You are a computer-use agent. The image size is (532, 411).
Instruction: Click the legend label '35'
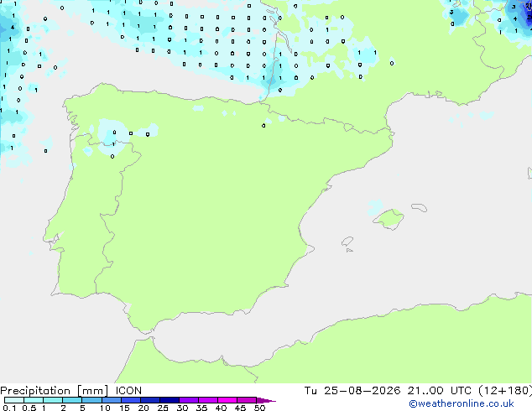tap(201, 408)
